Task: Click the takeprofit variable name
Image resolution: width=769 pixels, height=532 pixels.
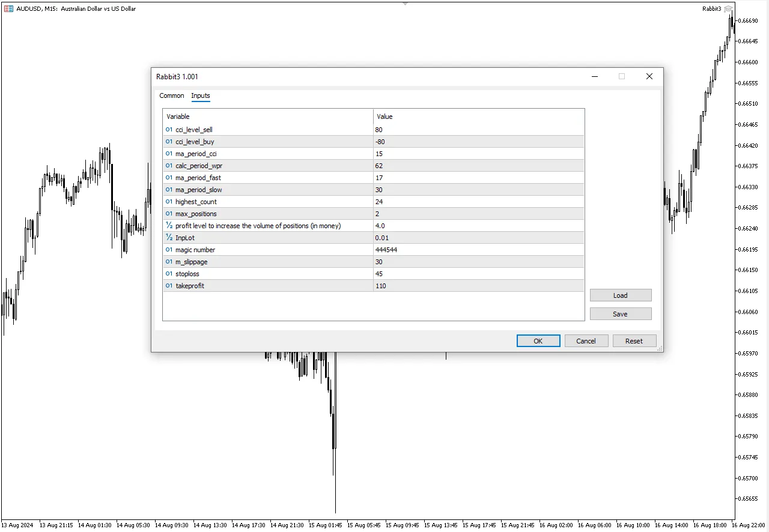Action: click(x=190, y=286)
